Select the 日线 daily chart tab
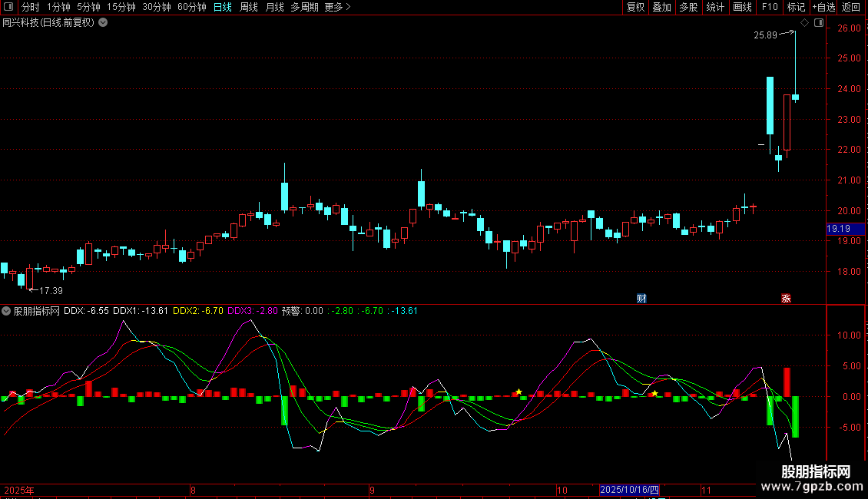 (x=223, y=7)
